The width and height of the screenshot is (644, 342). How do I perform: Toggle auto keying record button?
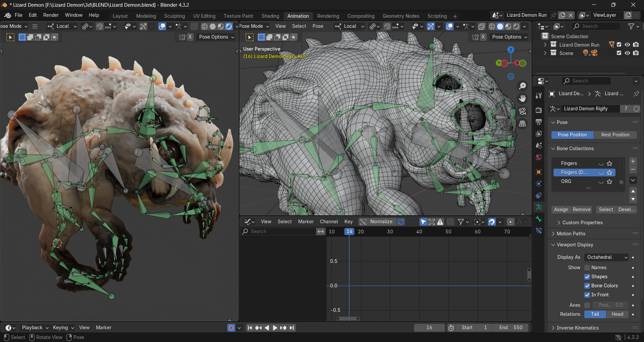pos(231,328)
